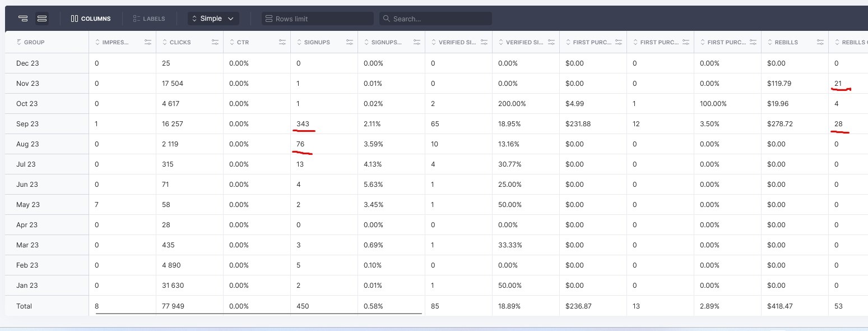Select the Mar 23 group row

tap(27, 245)
